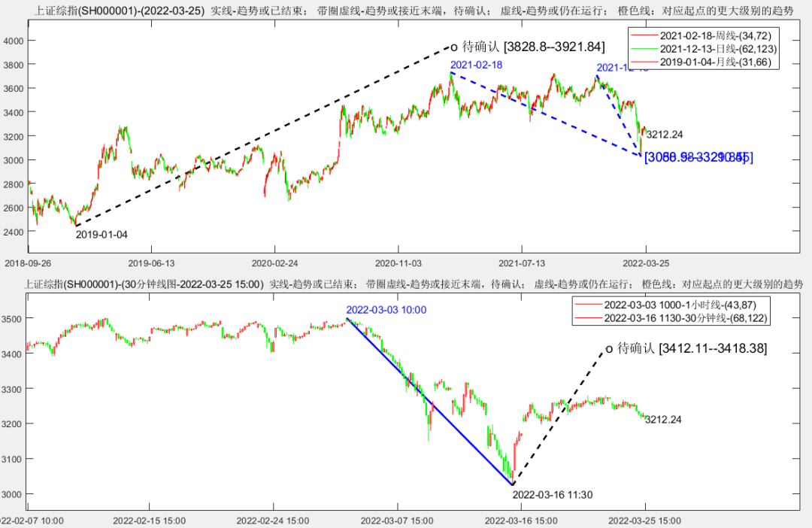The width and height of the screenshot is (812, 528).
Task: Click the 2022-03-16 11:30 low label
Action: 553,495
